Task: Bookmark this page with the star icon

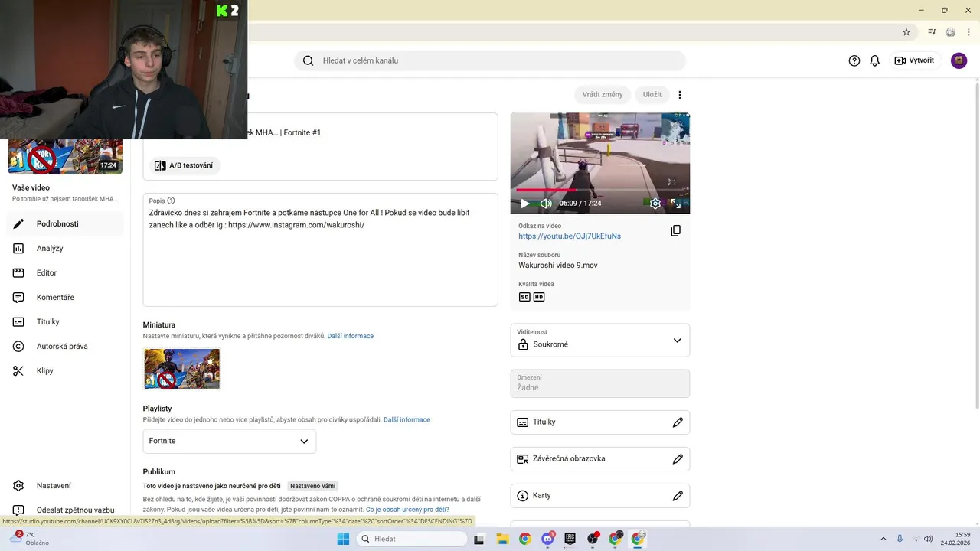Action: pyautogui.click(x=906, y=32)
